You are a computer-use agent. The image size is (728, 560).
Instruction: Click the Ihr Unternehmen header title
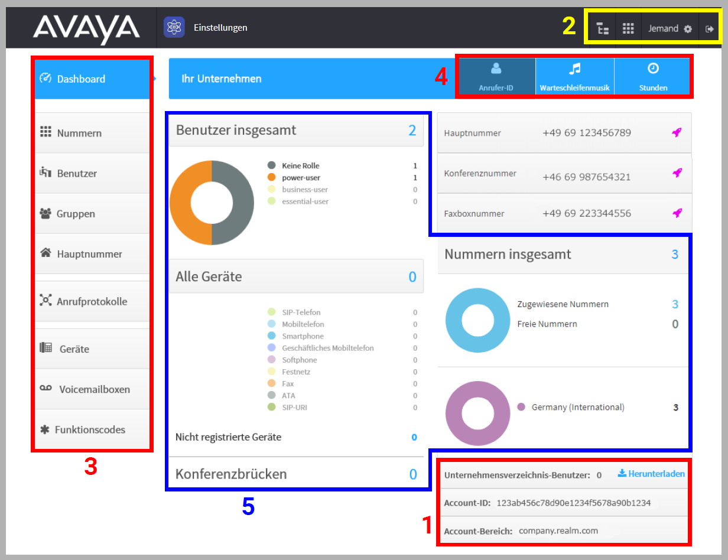click(222, 79)
